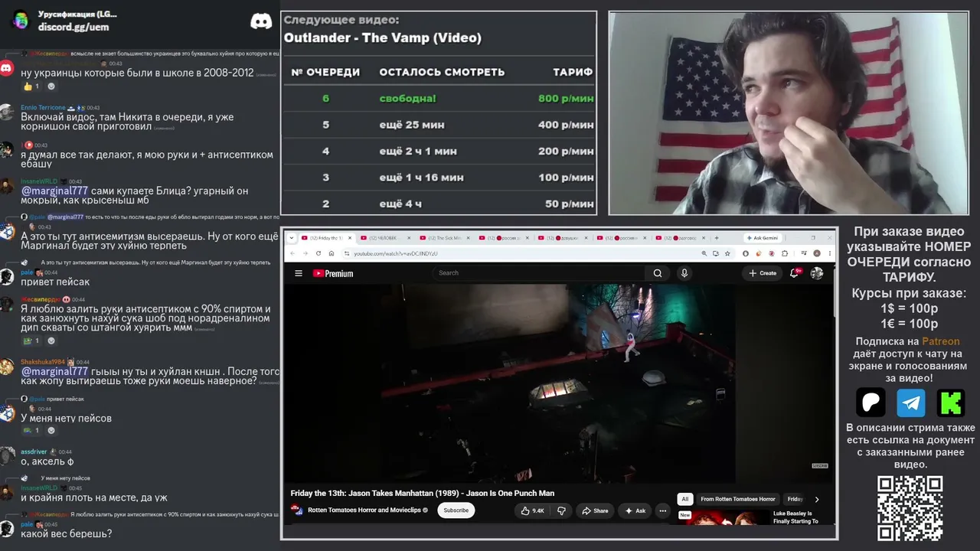Expand the Chrome tab search dropdown
Image resolution: width=980 pixels, height=551 pixels.
[292, 238]
